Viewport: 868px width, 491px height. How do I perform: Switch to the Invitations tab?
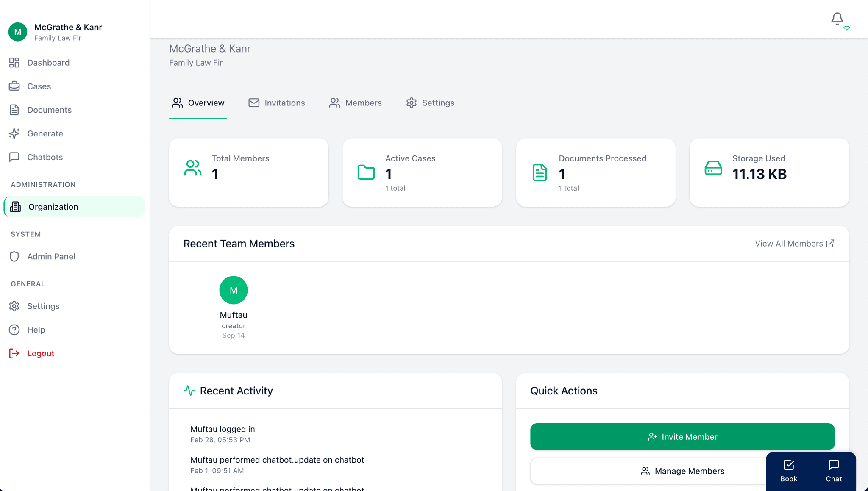tap(277, 103)
